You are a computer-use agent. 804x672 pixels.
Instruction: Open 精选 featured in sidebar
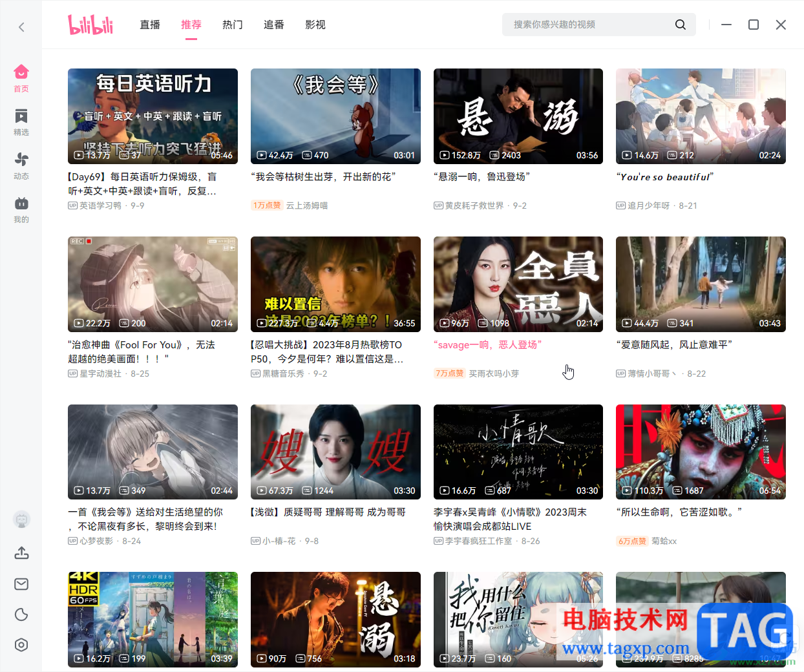[21, 122]
